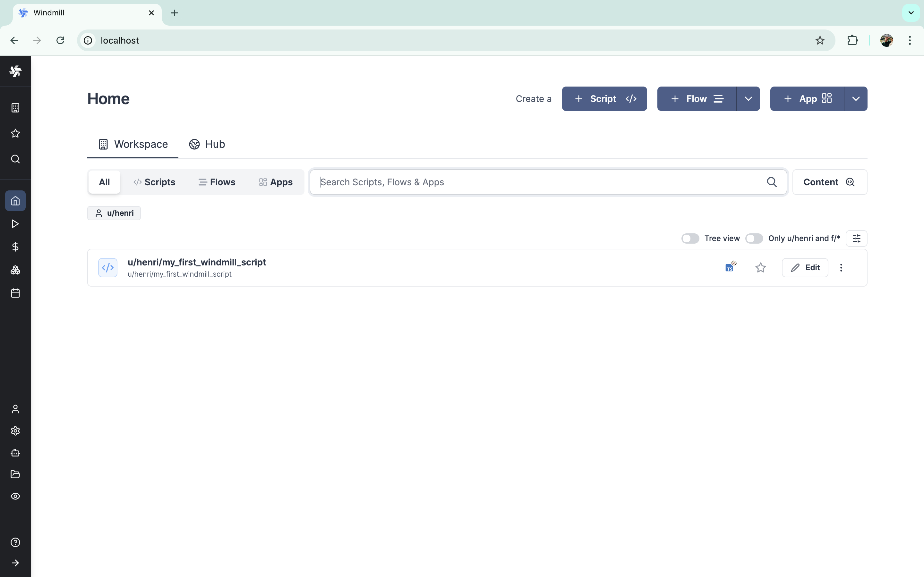The image size is (924, 577).
Task: Expand the Flow button dropdown arrow
Action: [748, 99]
